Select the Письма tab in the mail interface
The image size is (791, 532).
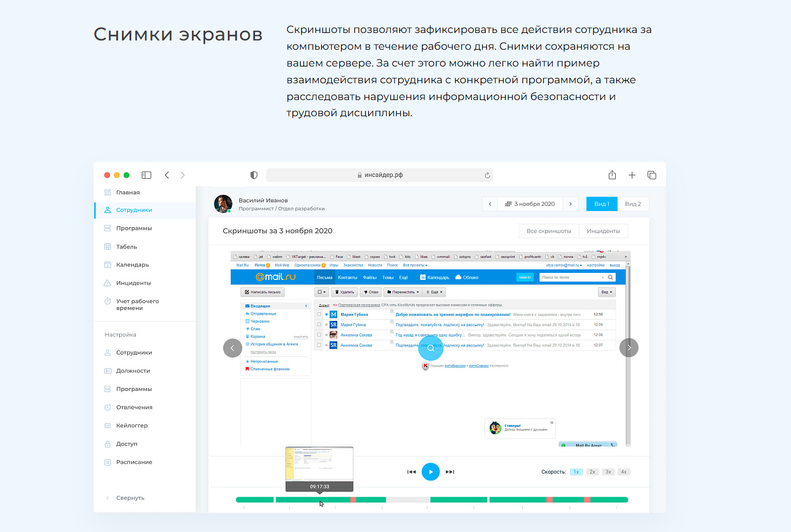click(324, 277)
